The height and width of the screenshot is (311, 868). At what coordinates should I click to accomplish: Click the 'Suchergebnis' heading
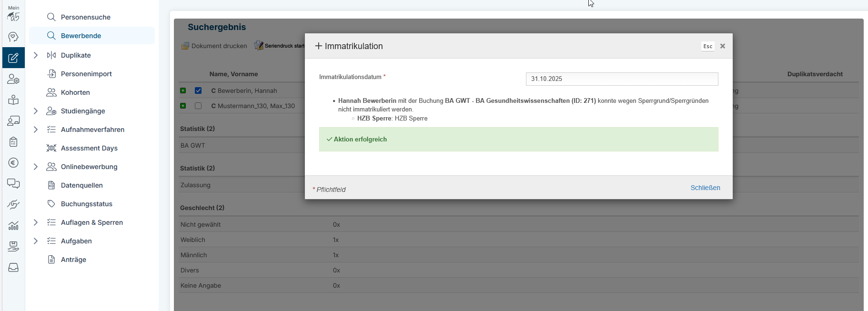coord(217,27)
